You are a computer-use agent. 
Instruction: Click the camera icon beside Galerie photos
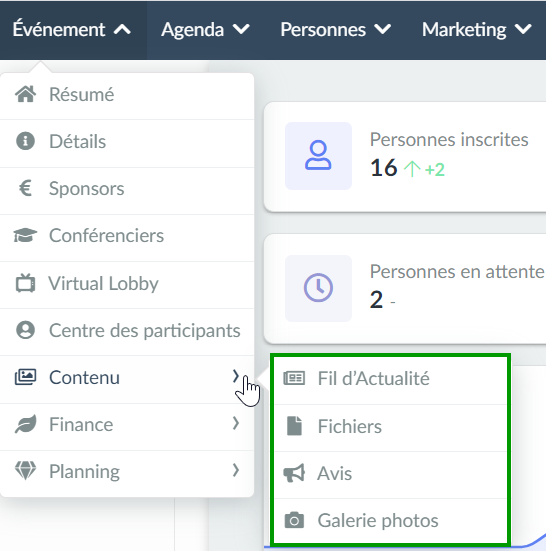click(x=294, y=520)
